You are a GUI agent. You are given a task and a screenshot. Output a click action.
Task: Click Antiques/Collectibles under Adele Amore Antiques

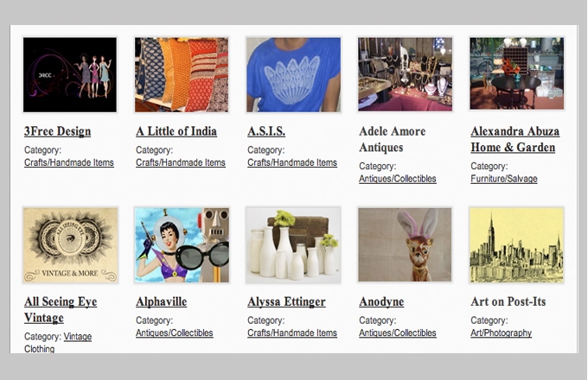click(398, 179)
